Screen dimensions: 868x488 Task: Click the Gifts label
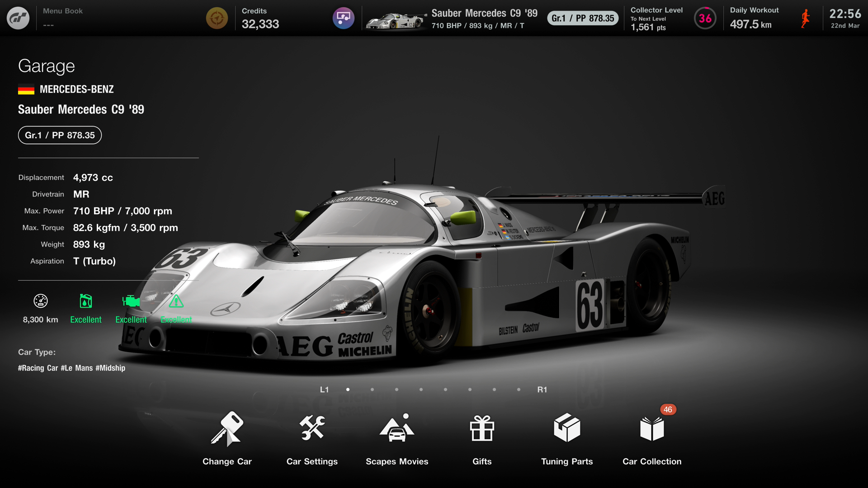coord(482,461)
